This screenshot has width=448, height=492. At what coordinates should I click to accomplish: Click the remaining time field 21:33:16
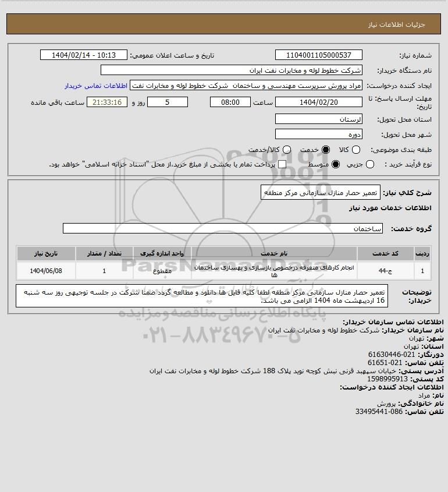click(107, 102)
